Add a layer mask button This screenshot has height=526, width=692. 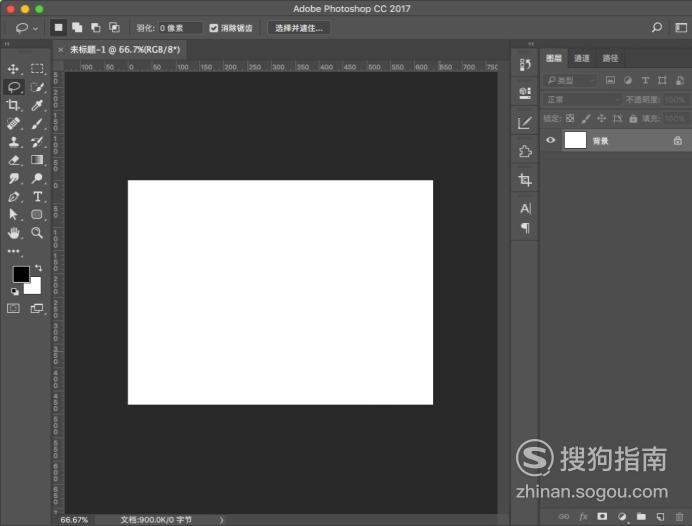coord(602,516)
